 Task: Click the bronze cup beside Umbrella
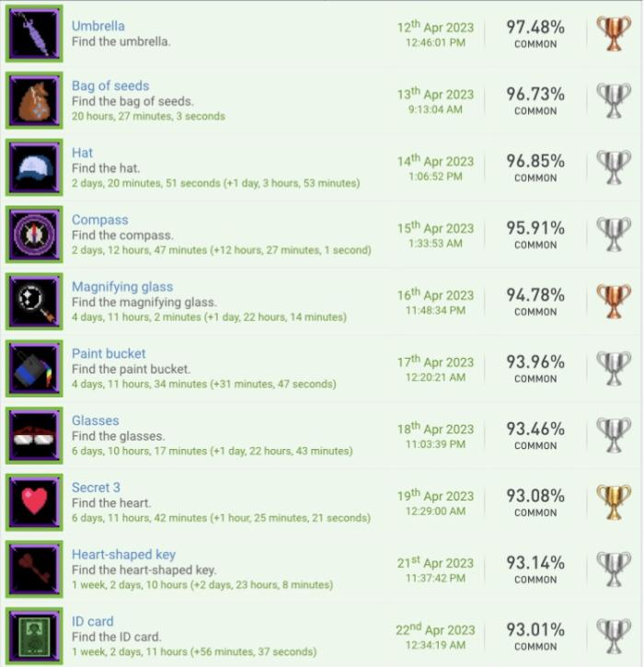click(613, 33)
